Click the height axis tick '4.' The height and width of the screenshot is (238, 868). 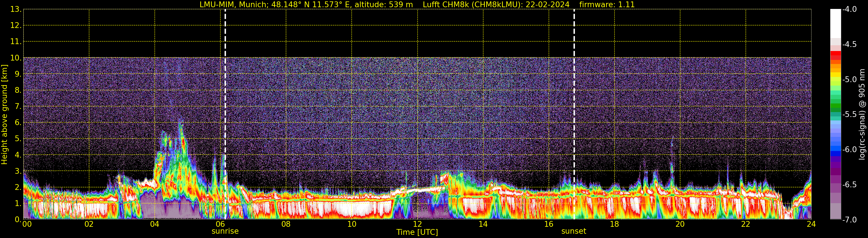tap(18, 155)
